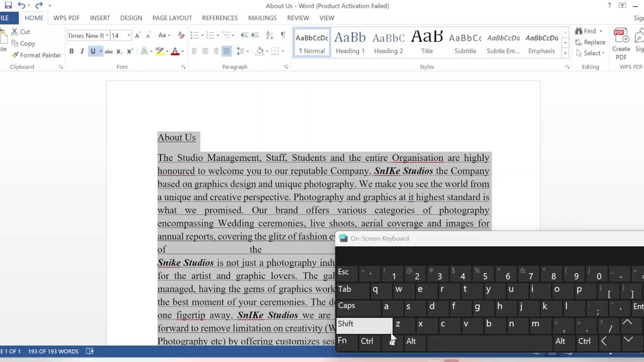Open the Find dropdown arrow

click(x=601, y=32)
